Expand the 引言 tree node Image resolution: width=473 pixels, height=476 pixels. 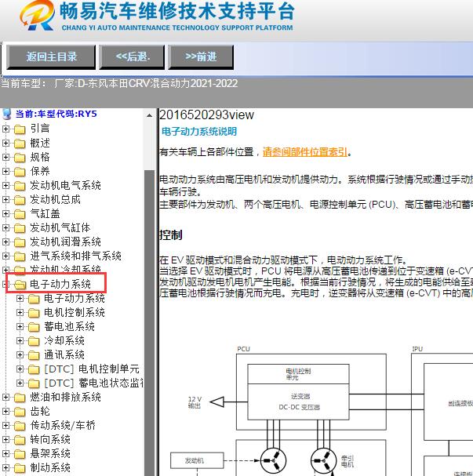tap(5, 129)
